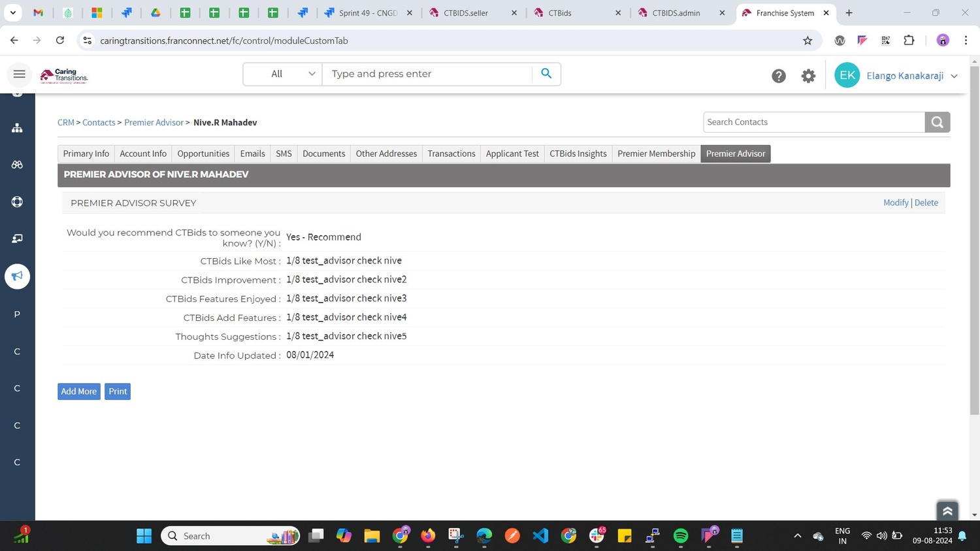Open the settings gear icon
The height and width of the screenshot is (551, 980).
(x=808, y=76)
